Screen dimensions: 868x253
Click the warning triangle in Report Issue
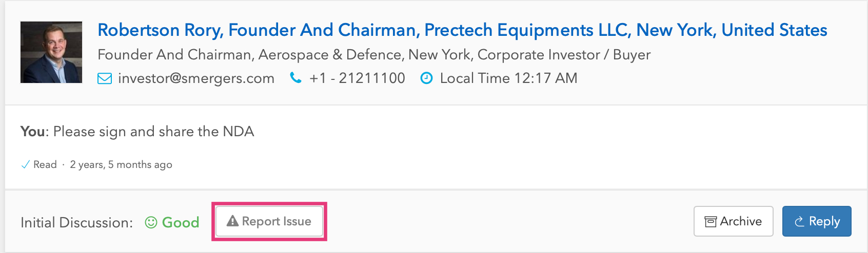point(232,221)
